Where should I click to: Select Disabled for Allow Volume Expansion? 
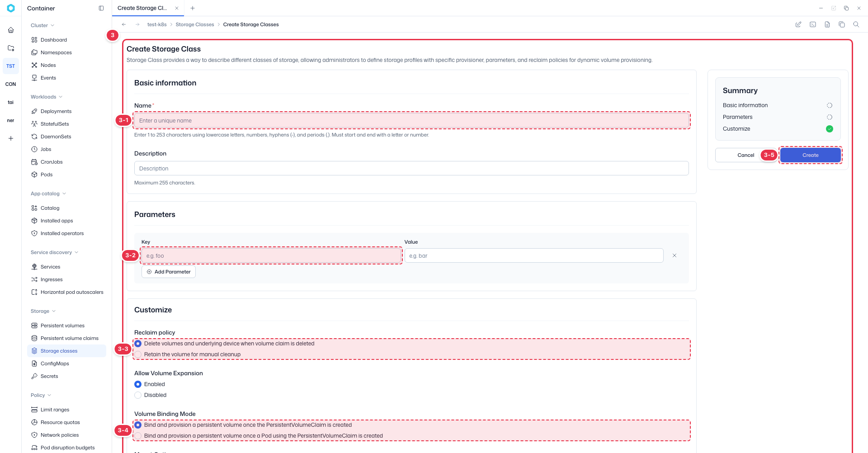(x=138, y=395)
